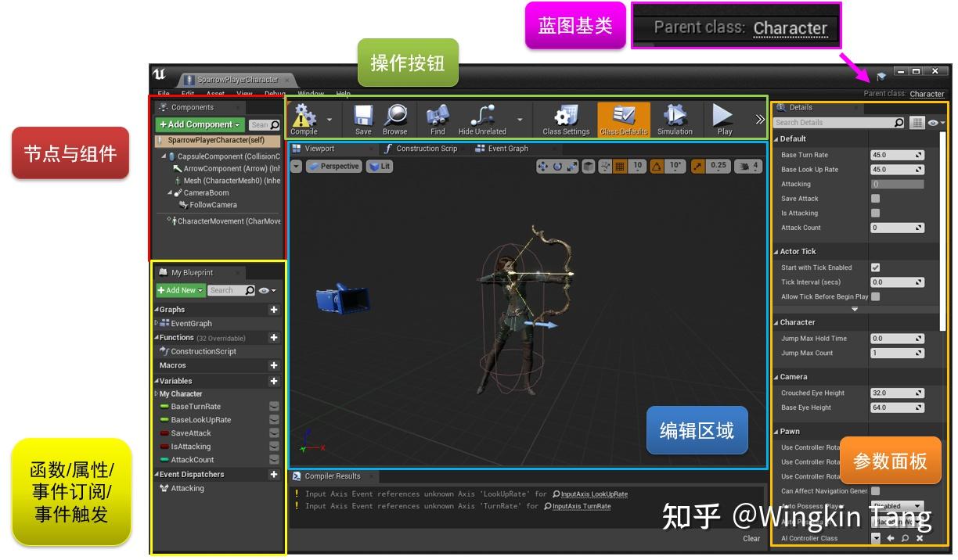The width and height of the screenshot is (958, 560).
Task: Open the Details view options eye dropdown
Action: pos(936,123)
